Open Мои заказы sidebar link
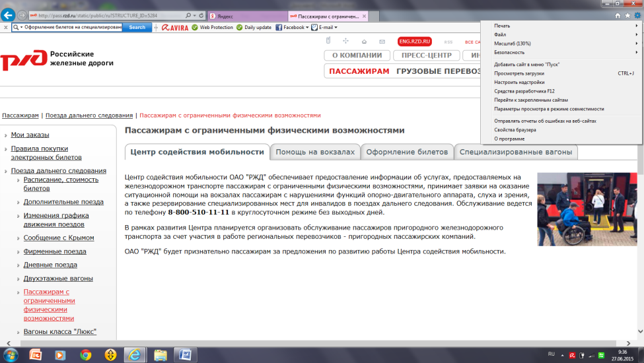 (x=30, y=135)
